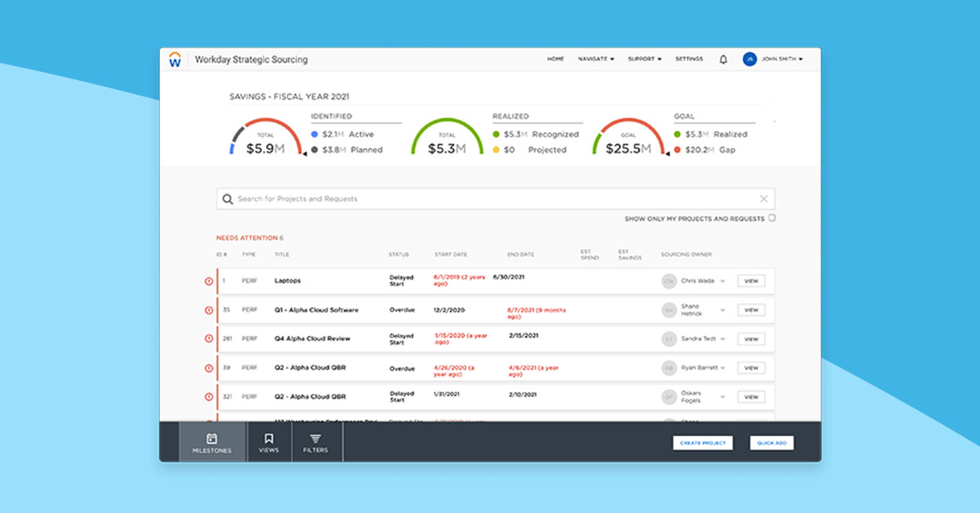Click the Goal gauge showing $25.5M
This screenshot has height=513, width=980.
tap(627, 139)
